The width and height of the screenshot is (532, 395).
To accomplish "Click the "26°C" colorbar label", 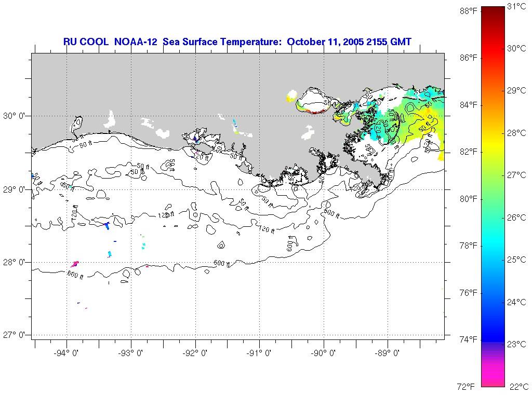I will point(516,217).
